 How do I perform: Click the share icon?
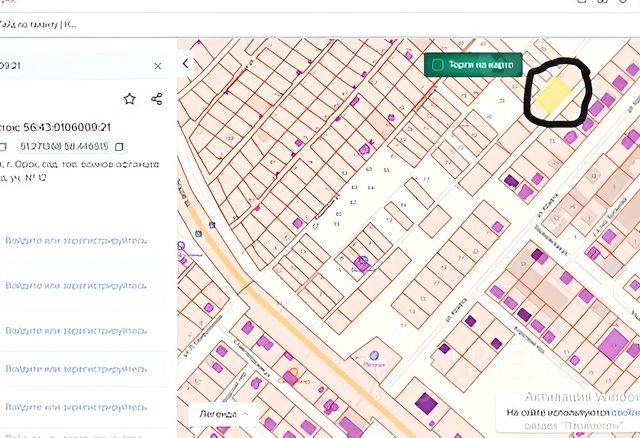point(157,99)
